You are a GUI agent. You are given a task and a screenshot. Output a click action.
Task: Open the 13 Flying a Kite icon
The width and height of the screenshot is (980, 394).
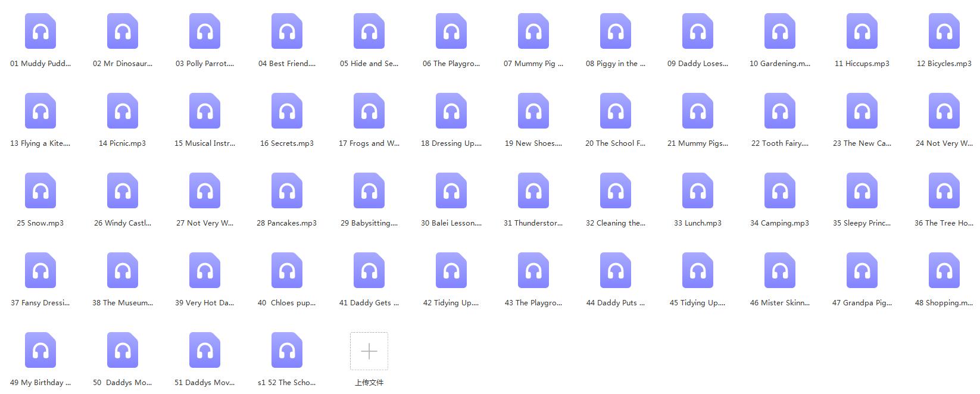pos(40,111)
